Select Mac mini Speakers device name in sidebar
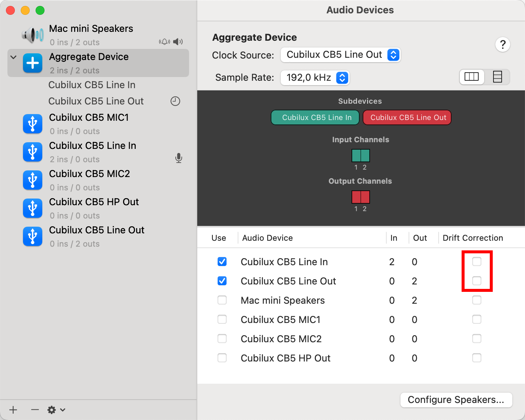The height and width of the screenshot is (420, 525). pos(91,29)
